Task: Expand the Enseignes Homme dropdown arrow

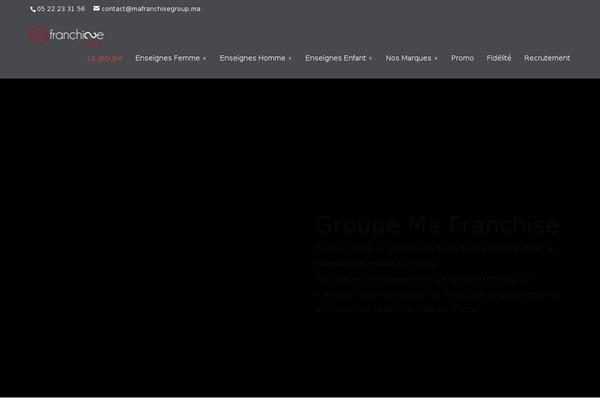Action: pyautogui.click(x=290, y=59)
